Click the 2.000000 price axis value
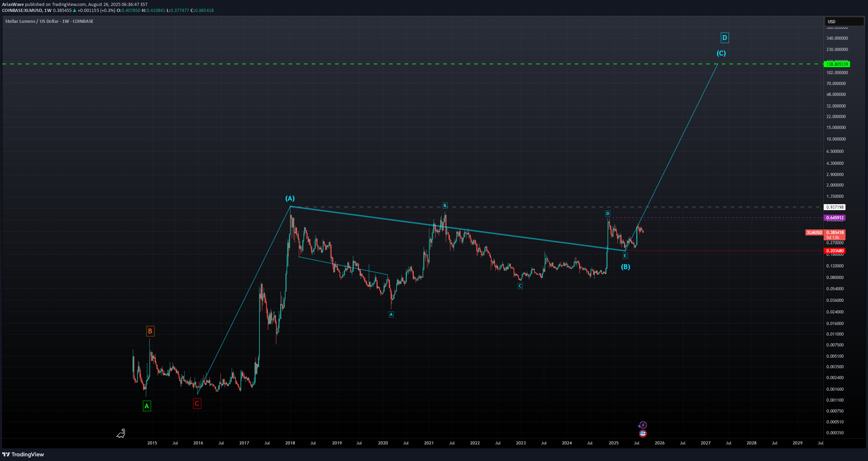Viewport: 868px width, 461px height. pyautogui.click(x=835, y=185)
